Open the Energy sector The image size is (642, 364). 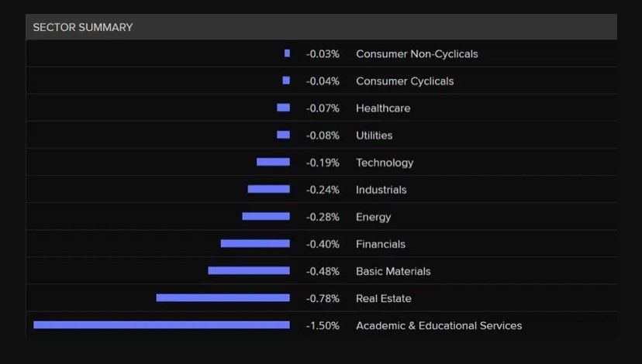pos(373,217)
